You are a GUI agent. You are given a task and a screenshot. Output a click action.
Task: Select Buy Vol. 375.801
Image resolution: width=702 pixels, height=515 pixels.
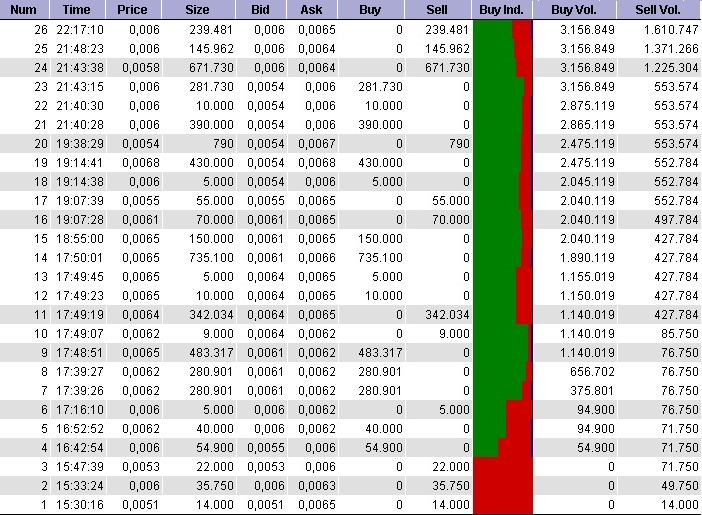coord(592,391)
